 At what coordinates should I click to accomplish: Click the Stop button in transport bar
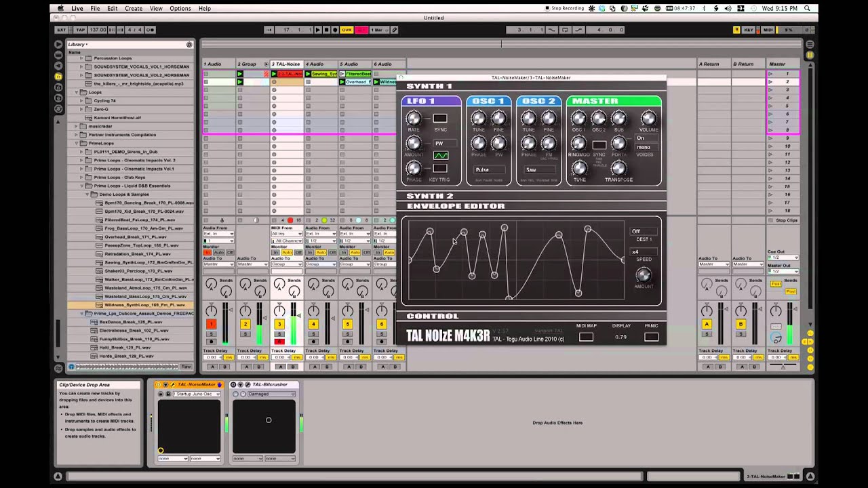click(x=326, y=30)
